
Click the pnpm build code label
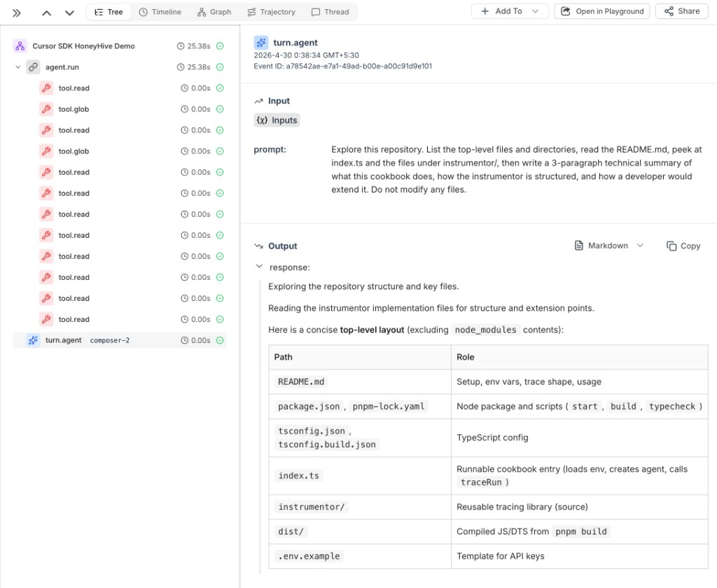tap(580, 532)
